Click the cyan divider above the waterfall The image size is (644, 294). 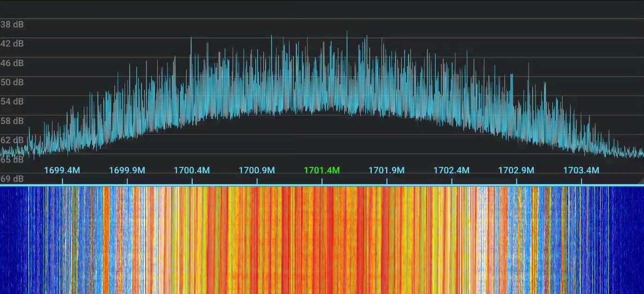322,186
